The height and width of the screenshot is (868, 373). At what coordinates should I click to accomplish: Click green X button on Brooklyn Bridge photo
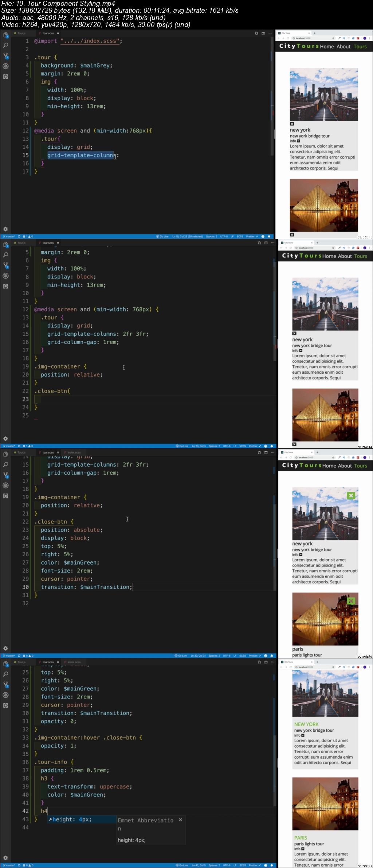coord(351,495)
